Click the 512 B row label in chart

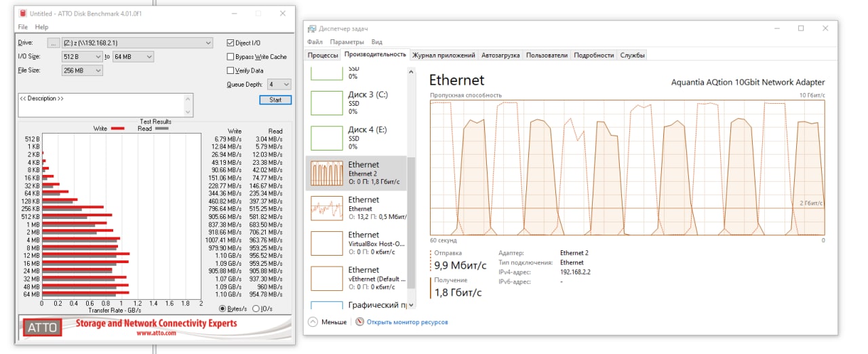pos(33,138)
